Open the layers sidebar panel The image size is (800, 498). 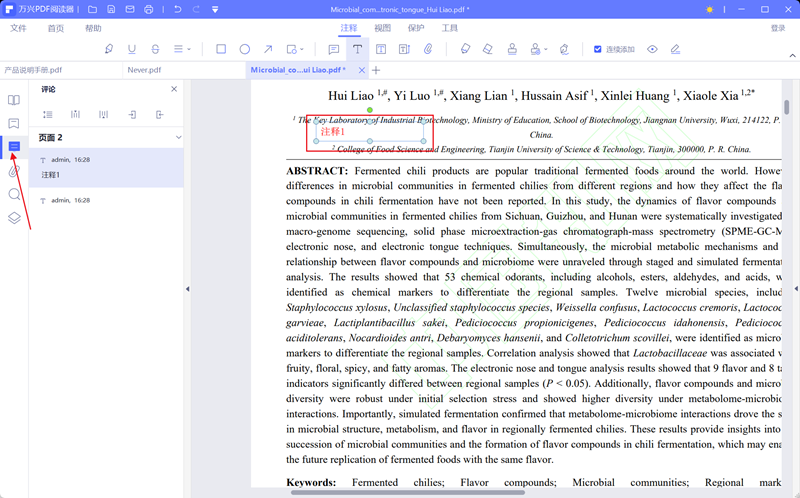pyautogui.click(x=14, y=217)
